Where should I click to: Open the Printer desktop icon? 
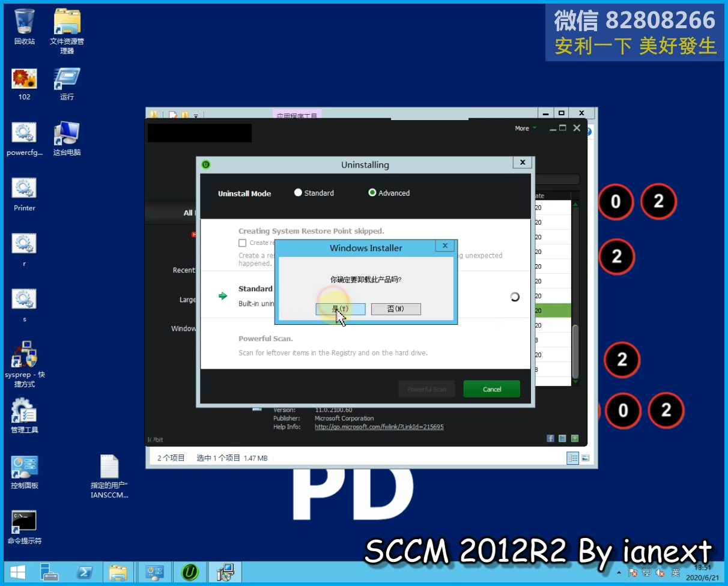pyautogui.click(x=25, y=195)
